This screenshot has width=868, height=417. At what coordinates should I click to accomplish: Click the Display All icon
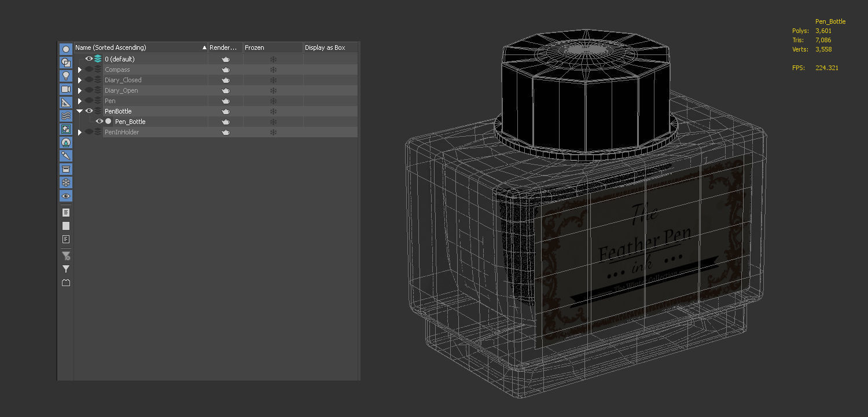tap(66, 213)
